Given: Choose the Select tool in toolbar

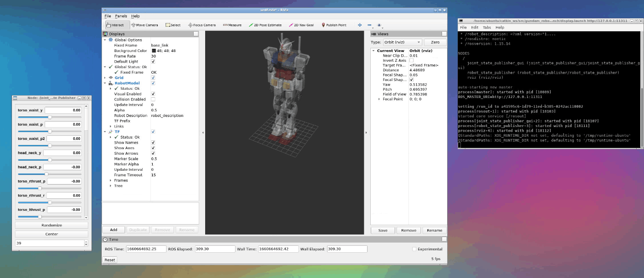Looking at the screenshot, I should (x=173, y=25).
